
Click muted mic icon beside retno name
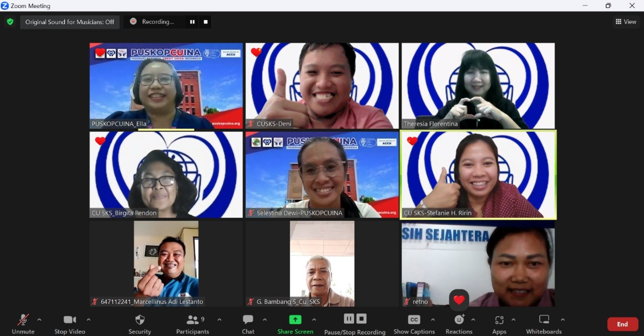(407, 302)
